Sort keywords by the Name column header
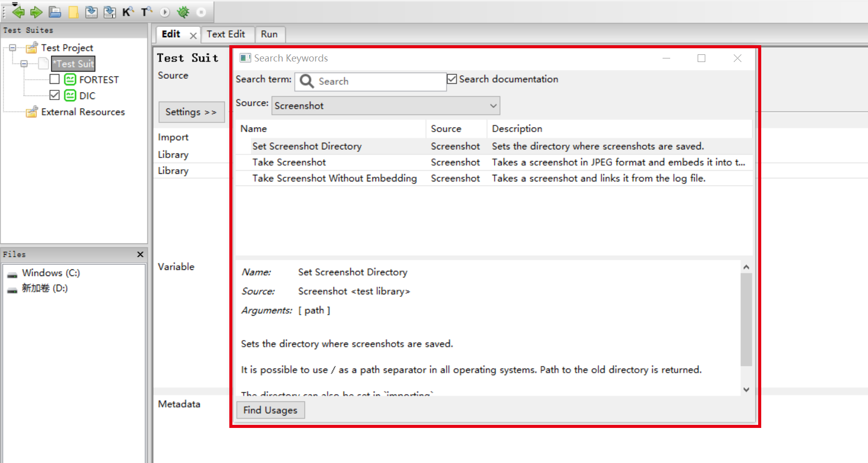The height and width of the screenshot is (463, 868). (x=331, y=129)
